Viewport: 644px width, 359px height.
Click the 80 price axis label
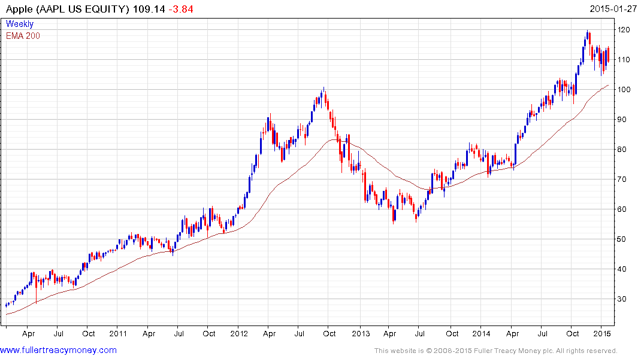coord(622,150)
